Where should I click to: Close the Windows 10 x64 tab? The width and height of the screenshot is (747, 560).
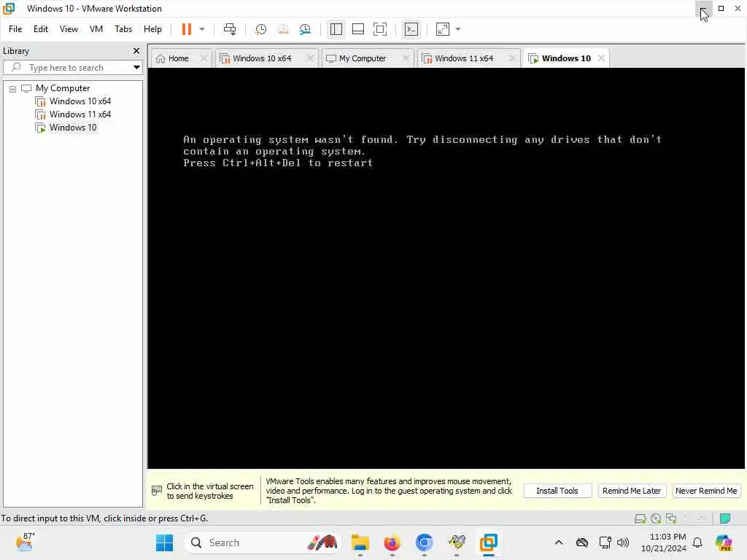[310, 58]
